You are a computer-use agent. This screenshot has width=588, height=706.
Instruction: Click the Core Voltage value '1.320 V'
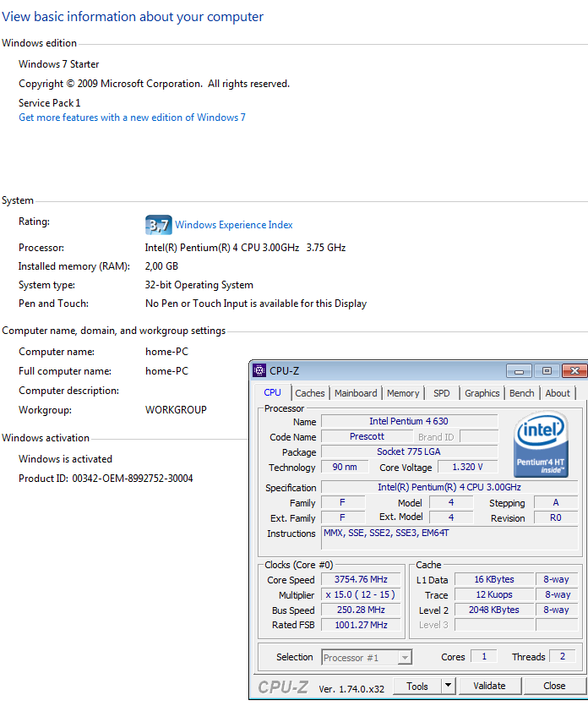point(467,467)
